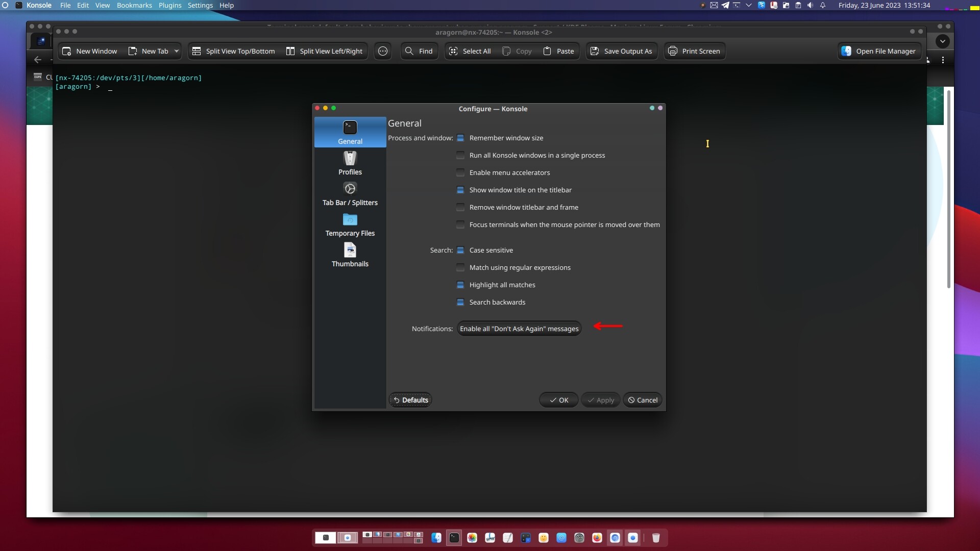Open the Finder icon in the dock
The image size is (980, 551).
click(436, 538)
